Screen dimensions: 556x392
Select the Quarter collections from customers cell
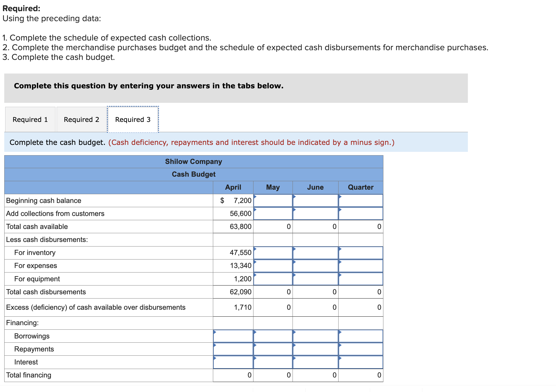360,213
